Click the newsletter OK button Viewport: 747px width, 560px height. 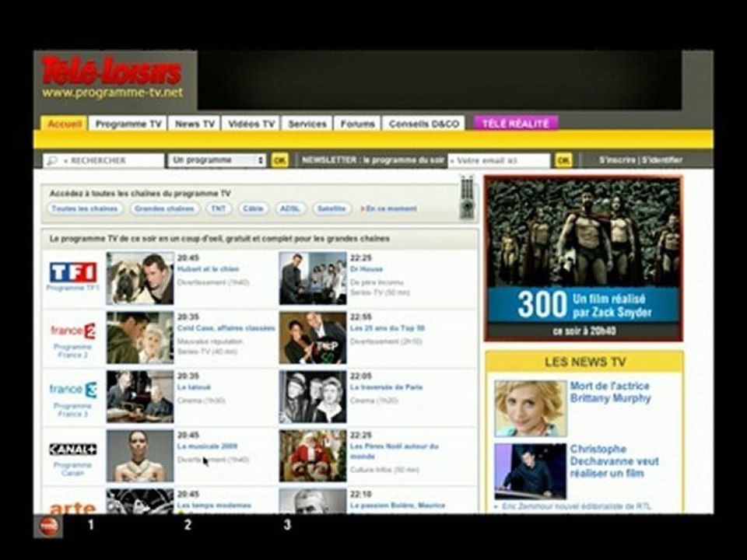click(563, 160)
